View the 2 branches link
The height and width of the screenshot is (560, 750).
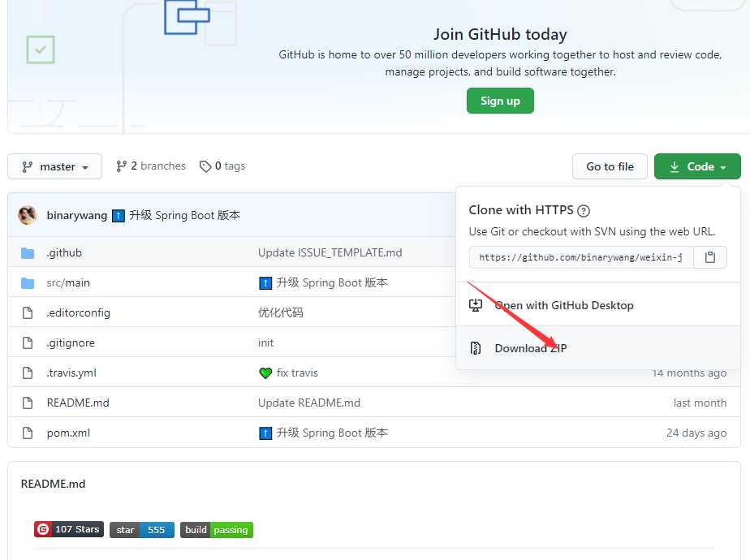click(x=151, y=166)
